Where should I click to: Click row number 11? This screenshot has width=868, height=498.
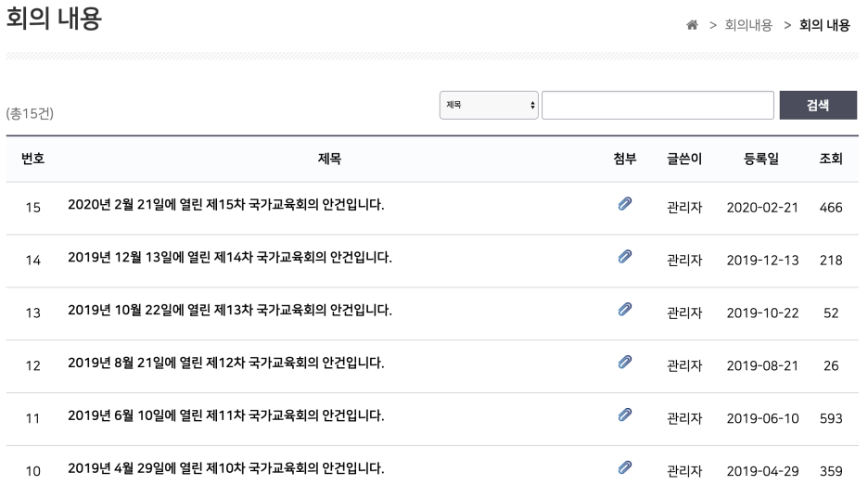(x=32, y=418)
